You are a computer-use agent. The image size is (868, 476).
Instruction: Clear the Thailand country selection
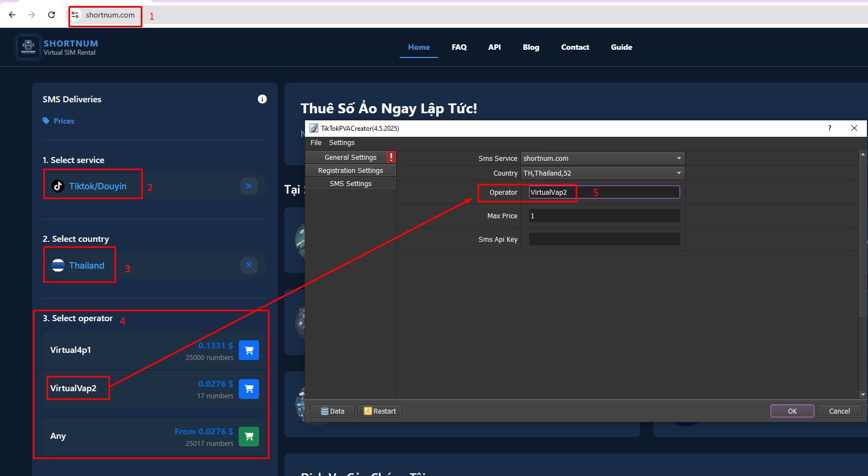249,265
